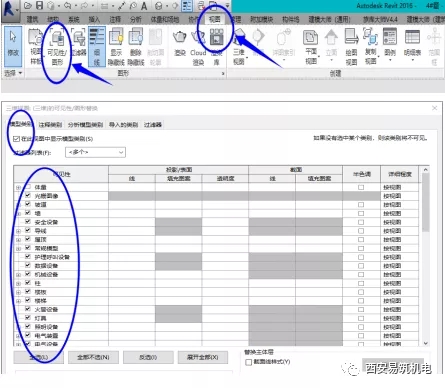Screen dimensions: 445x388
Task: Switch to the Annotation Categories (注释类别) tab
Action: tap(50, 125)
